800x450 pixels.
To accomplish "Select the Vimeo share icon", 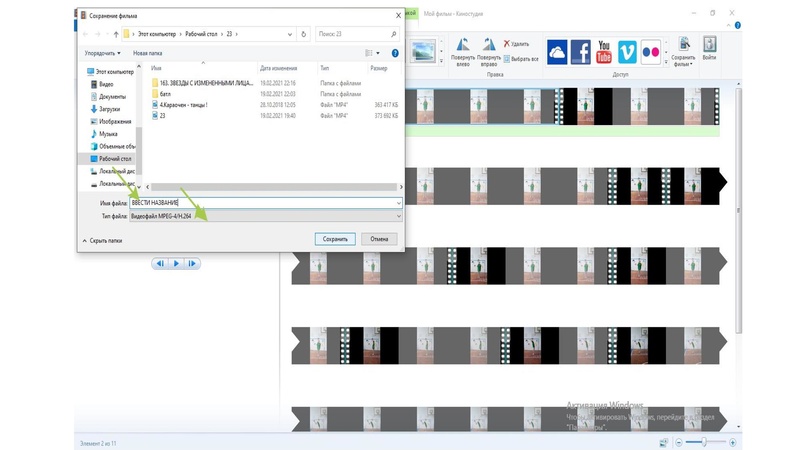I will coord(628,51).
